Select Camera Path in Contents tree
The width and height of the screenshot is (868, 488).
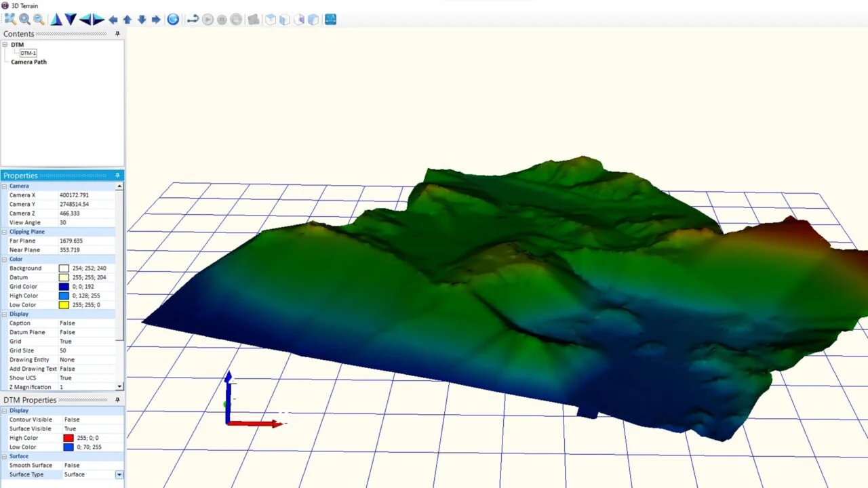(x=28, y=62)
